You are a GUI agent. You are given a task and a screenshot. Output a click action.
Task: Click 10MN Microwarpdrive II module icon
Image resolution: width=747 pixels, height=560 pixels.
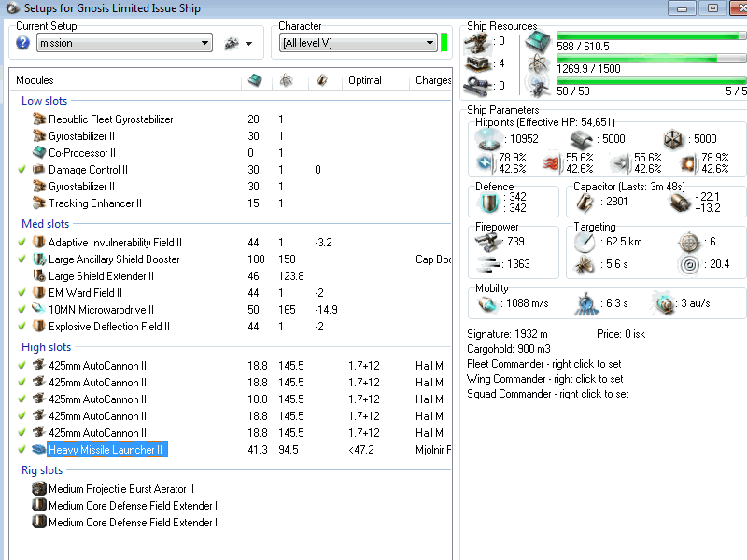pos(39,309)
